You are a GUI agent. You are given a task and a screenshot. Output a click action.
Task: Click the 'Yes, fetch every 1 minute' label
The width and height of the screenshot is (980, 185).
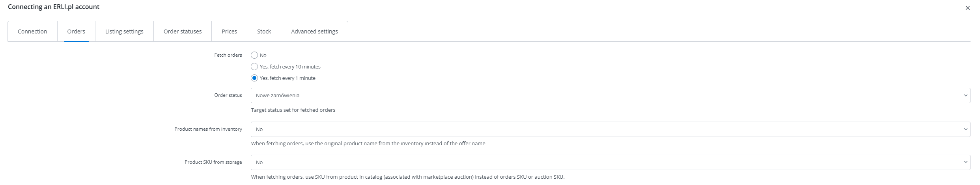coord(287,78)
